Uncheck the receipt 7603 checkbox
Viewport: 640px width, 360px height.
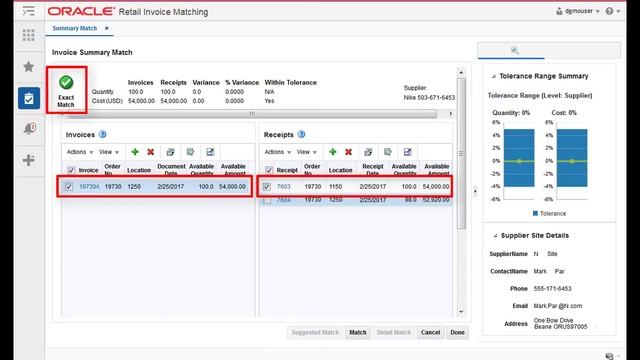click(267, 187)
